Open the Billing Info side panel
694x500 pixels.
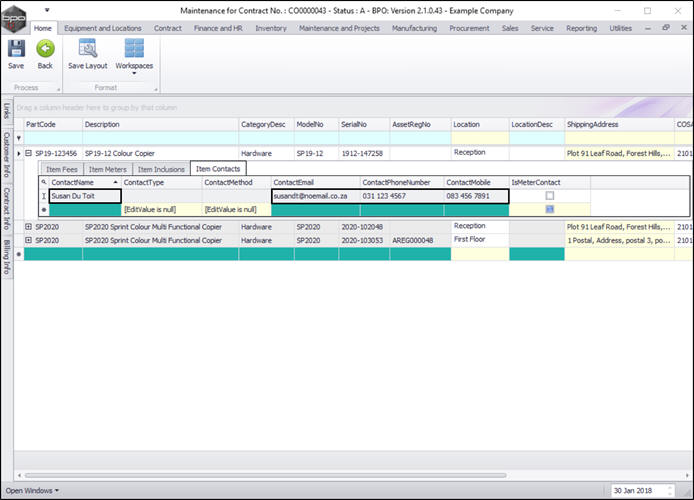click(x=6, y=256)
